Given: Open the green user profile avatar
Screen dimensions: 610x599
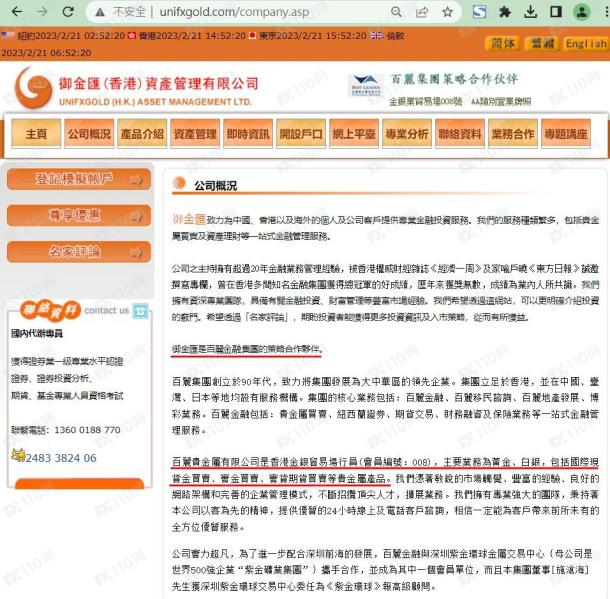Looking at the screenshot, I should click(582, 12).
